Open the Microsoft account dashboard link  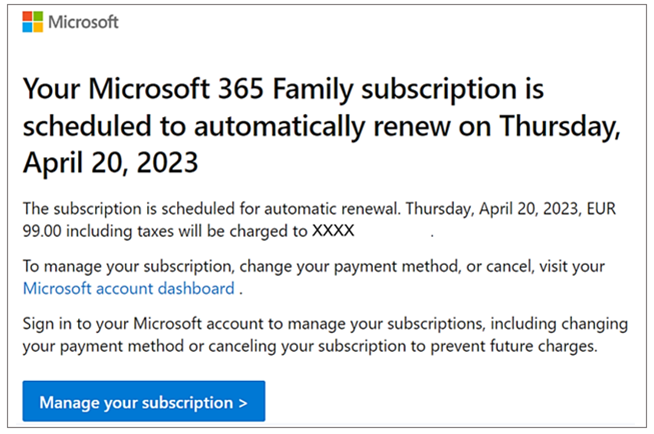point(128,289)
